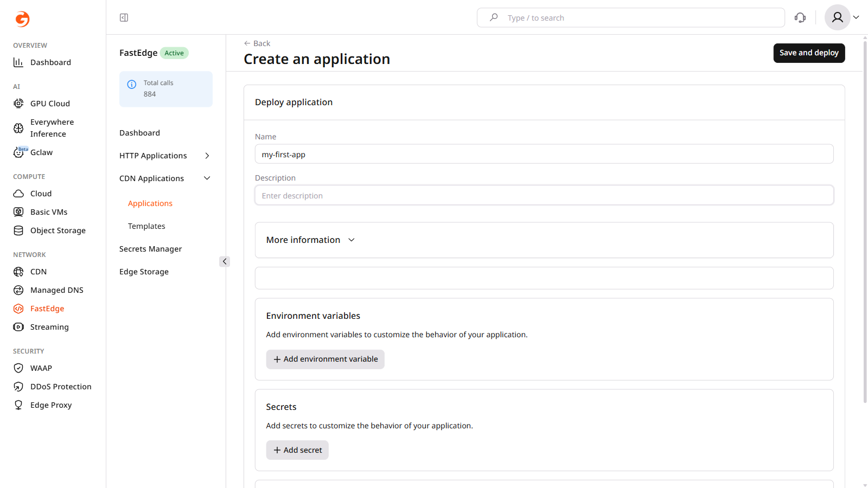Click Add environment variable button
This screenshot has height=488, width=868.
[x=325, y=359]
